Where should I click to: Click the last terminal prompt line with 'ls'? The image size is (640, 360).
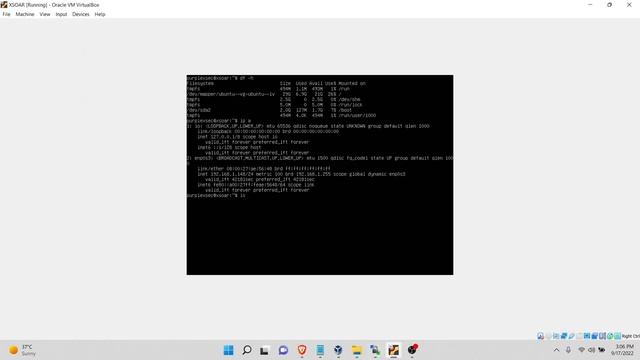click(x=216, y=196)
